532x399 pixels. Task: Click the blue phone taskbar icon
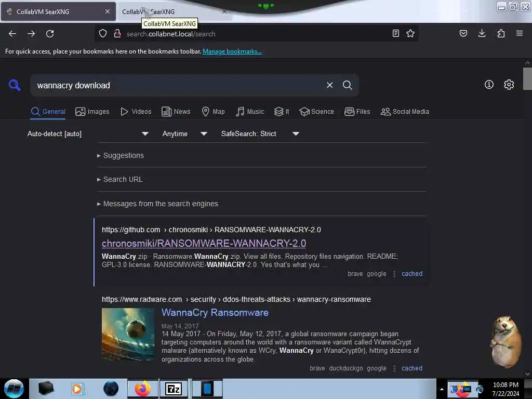tap(207, 389)
